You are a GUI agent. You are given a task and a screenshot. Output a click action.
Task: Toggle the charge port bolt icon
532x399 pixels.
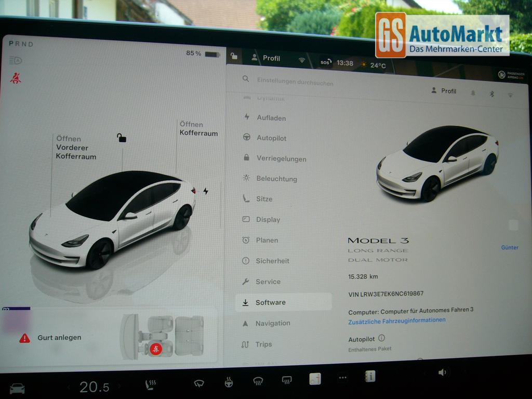click(x=206, y=191)
